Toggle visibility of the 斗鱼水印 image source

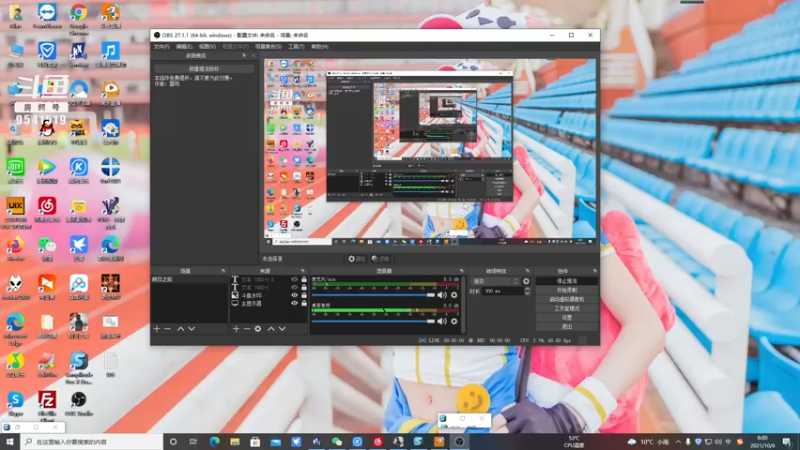(294, 295)
